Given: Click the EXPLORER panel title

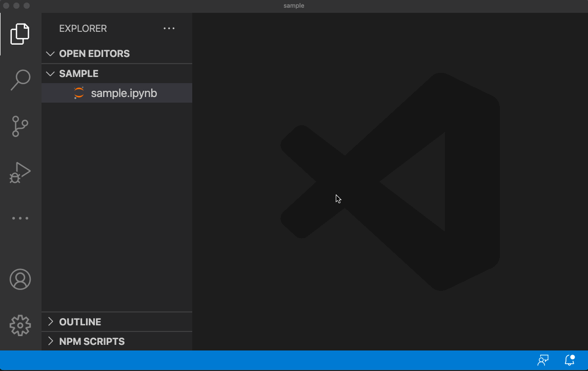Looking at the screenshot, I should pos(83,29).
